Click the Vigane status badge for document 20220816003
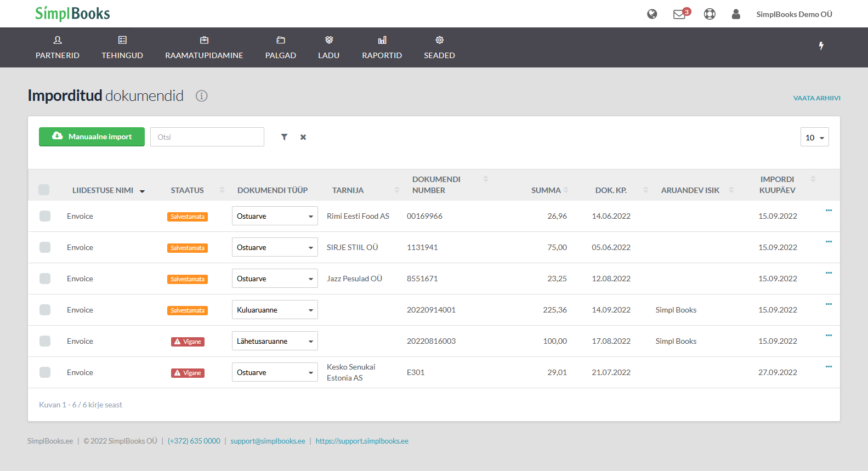Viewport: 868px width, 471px height. [x=188, y=342]
